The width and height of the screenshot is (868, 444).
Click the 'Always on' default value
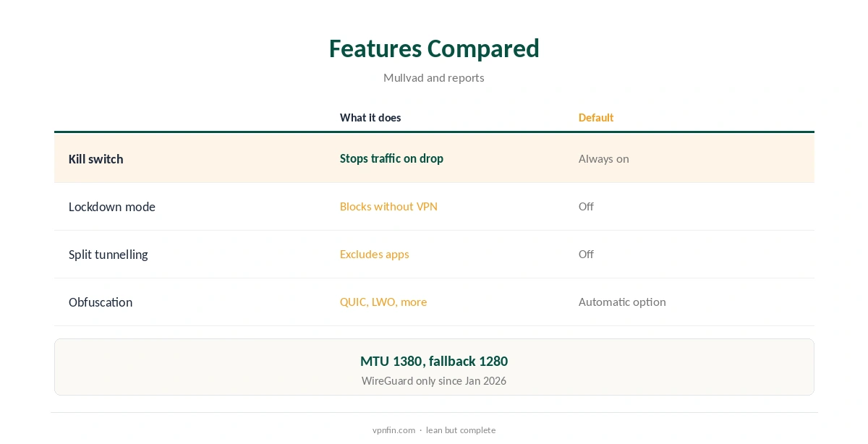click(x=604, y=159)
